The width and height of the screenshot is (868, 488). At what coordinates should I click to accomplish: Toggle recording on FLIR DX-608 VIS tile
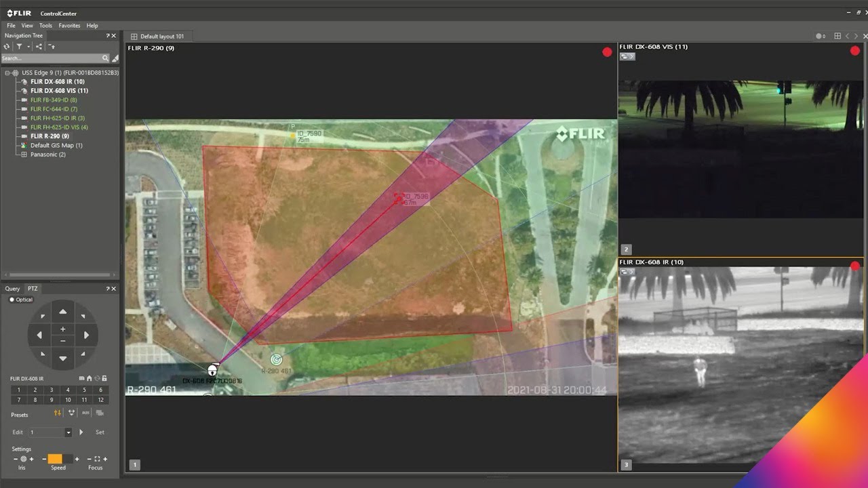[855, 51]
